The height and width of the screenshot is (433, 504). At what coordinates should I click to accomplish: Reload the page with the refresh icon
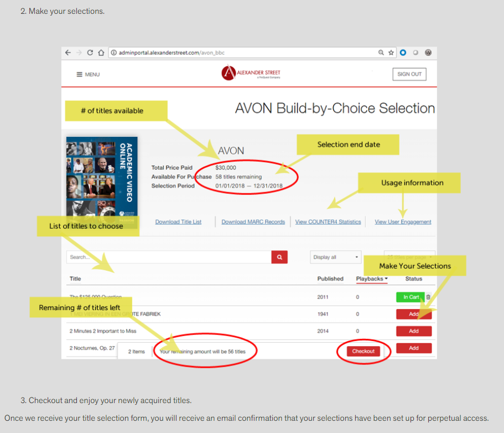click(90, 53)
